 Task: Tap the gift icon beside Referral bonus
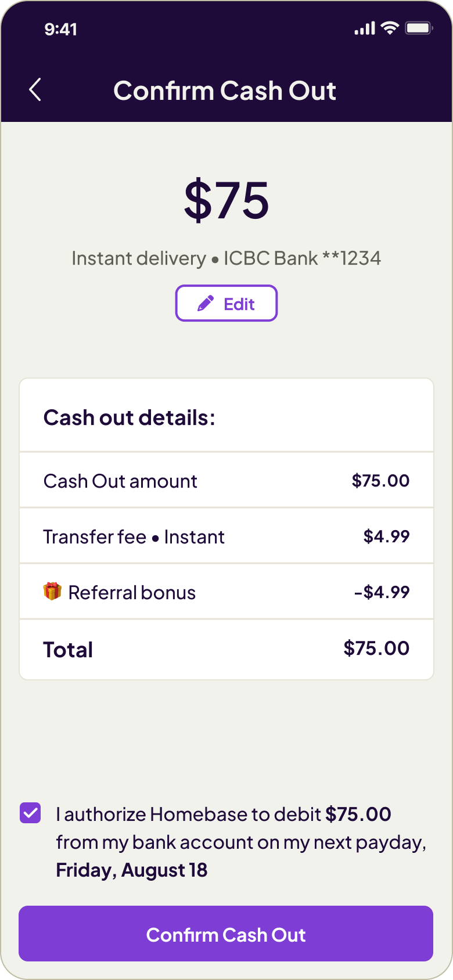pyautogui.click(x=52, y=592)
